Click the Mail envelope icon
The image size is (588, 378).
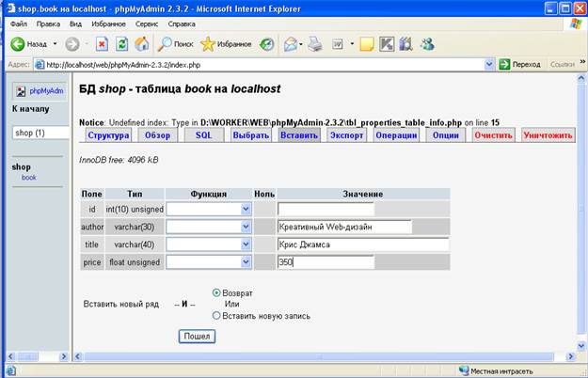[x=291, y=44]
